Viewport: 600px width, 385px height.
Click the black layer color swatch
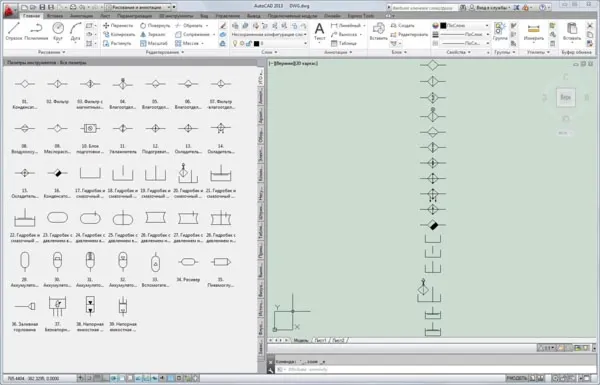pyautogui.click(x=257, y=44)
